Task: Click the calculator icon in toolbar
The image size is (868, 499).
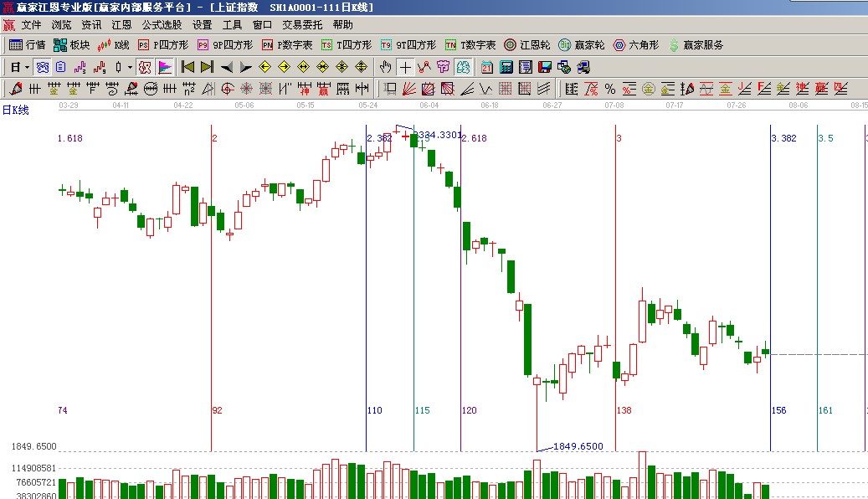Action: tap(506, 67)
